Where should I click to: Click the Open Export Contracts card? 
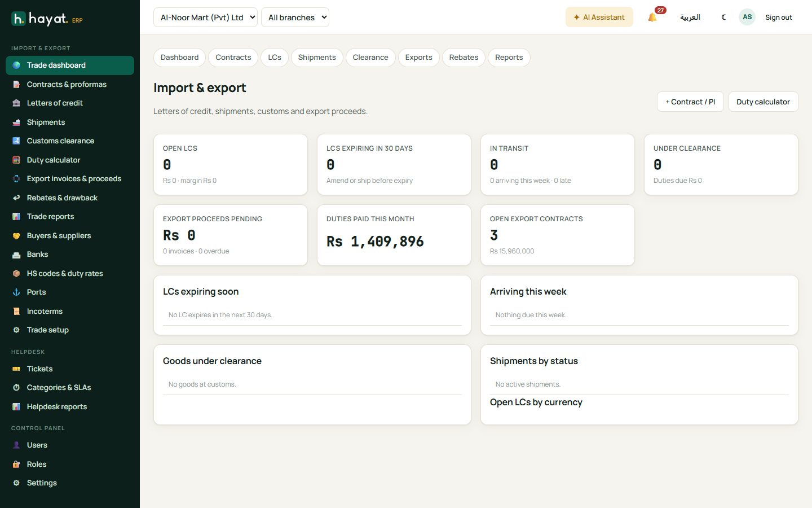(x=558, y=235)
